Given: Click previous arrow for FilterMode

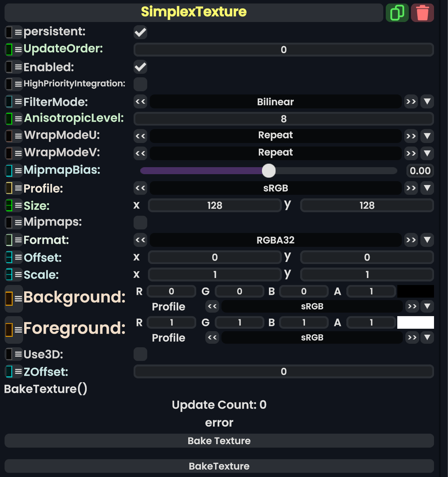Looking at the screenshot, I should point(140,102).
